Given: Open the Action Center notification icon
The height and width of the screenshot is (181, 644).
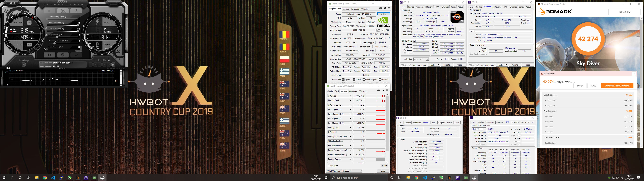Looking at the screenshot, I should [638, 178].
